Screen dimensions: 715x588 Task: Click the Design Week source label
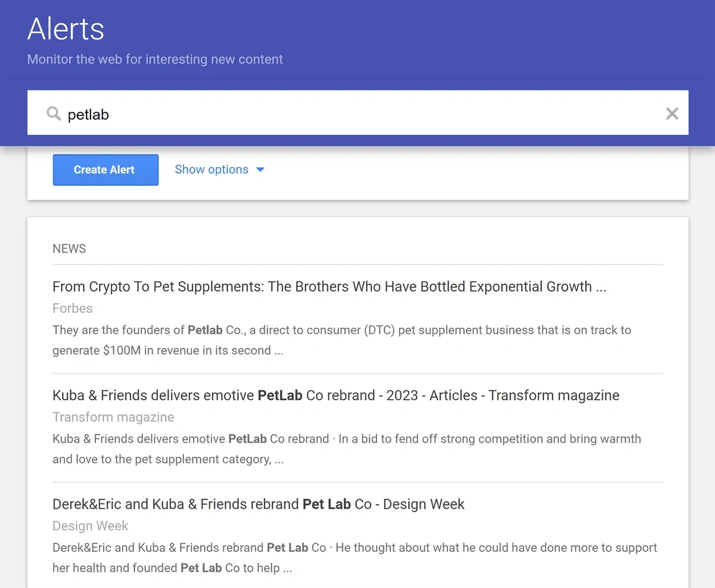[x=91, y=525]
